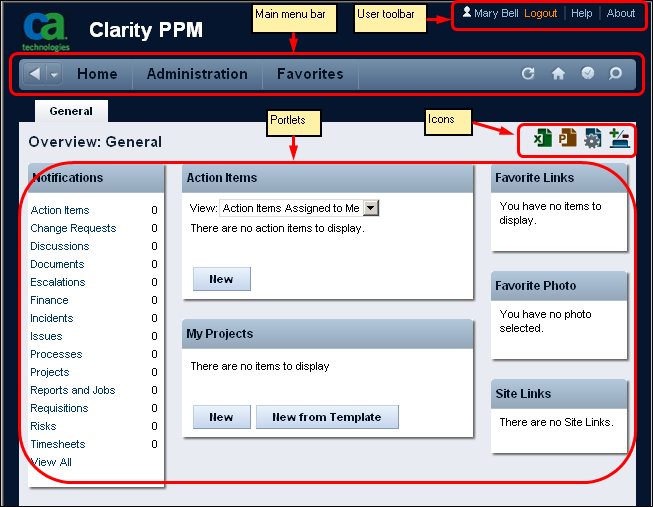Open Risks notifications link
The image size is (653, 507).
pos(43,426)
